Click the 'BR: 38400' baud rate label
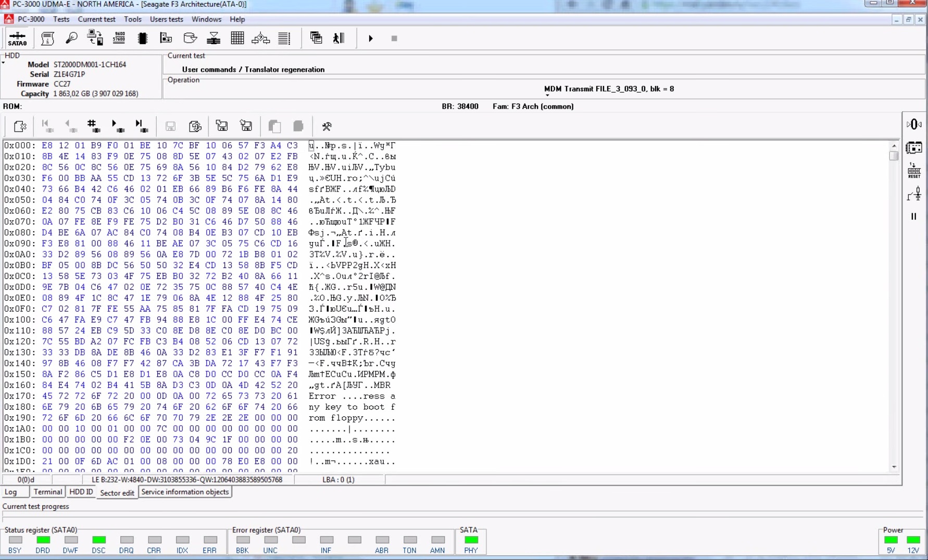Screen dimensions: 928x560 pyautogui.click(x=460, y=106)
